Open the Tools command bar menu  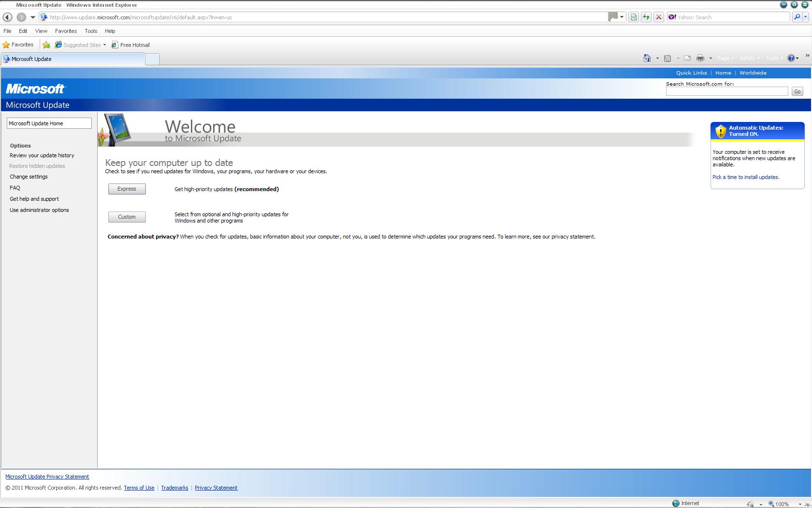click(x=774, y=58)
